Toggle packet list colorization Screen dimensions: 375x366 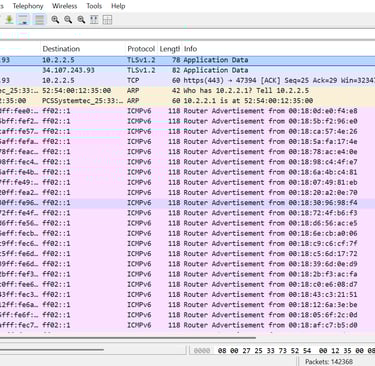point(40,20)
